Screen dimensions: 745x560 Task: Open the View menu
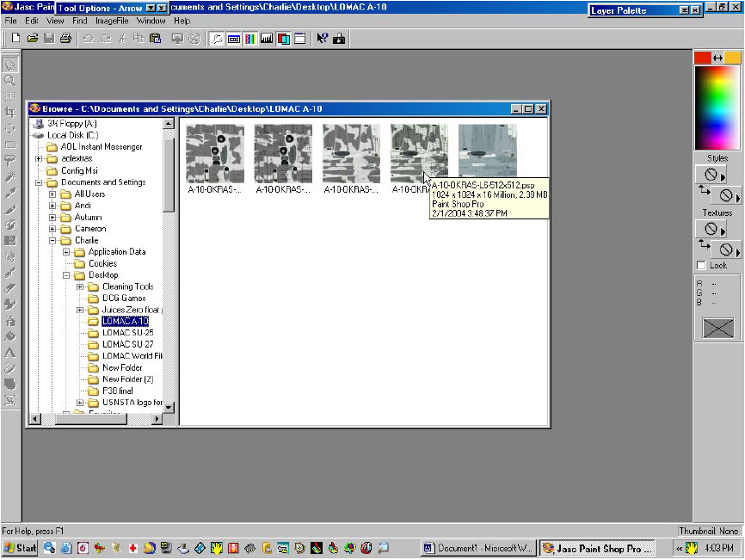click(55, 21)
